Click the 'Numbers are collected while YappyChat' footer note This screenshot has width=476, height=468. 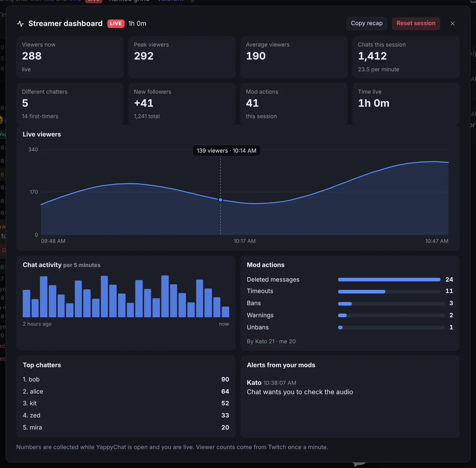tap(172, 447)
